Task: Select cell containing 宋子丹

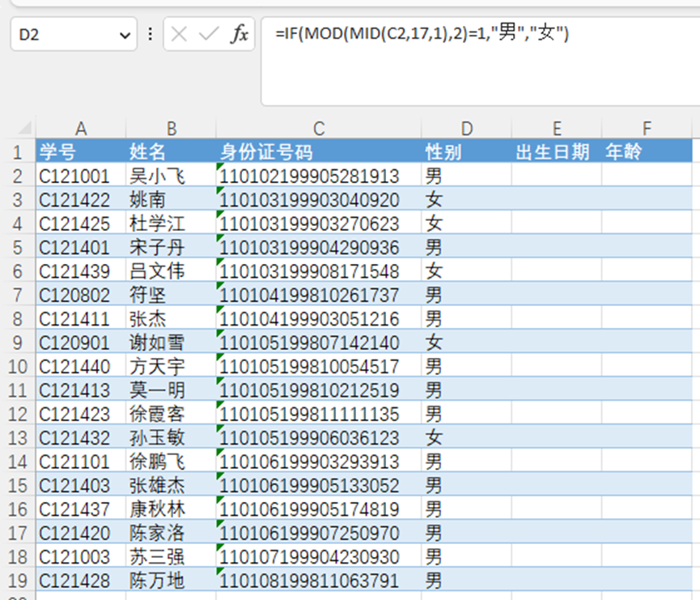Action: click(x=171, y=247)
